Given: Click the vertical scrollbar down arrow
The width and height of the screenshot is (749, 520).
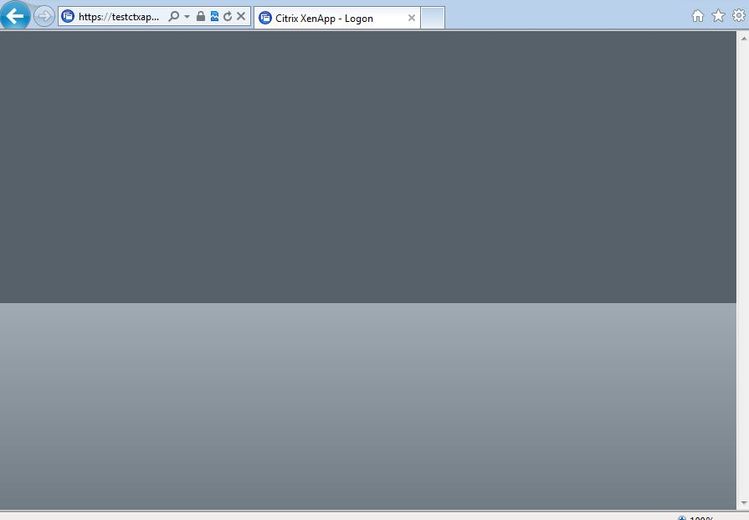Looking at the screenshot, I should [x=743, y=503].
